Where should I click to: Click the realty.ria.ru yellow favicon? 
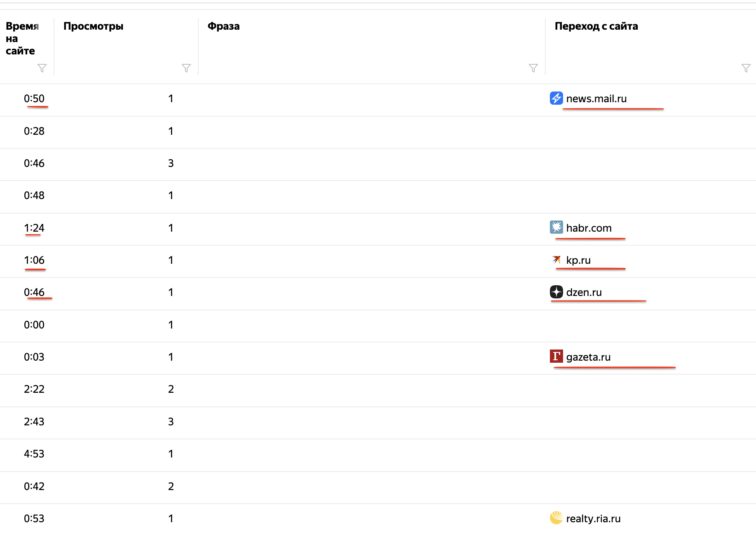click(556, 518)
